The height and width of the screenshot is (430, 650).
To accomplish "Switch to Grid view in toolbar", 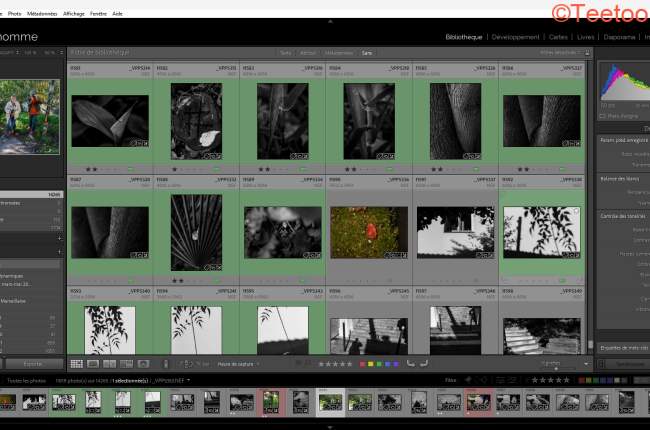I will tap(77, 364).
